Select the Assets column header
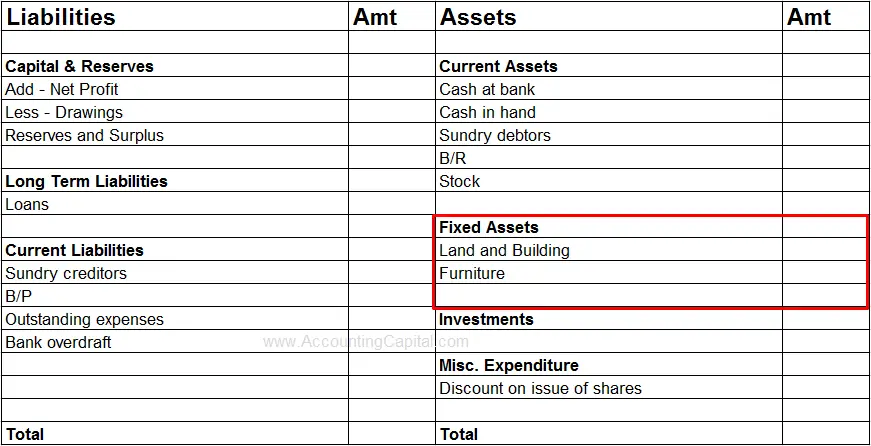The width and height of the screenshot is (871, 446). pyautogui.click(x=478, y=17)
